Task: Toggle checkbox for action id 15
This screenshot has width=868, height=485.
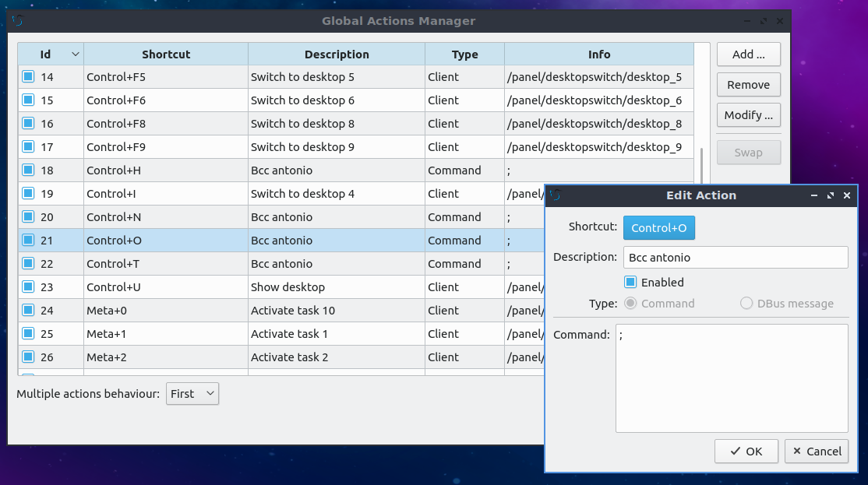Action: [x=28, y=100]
